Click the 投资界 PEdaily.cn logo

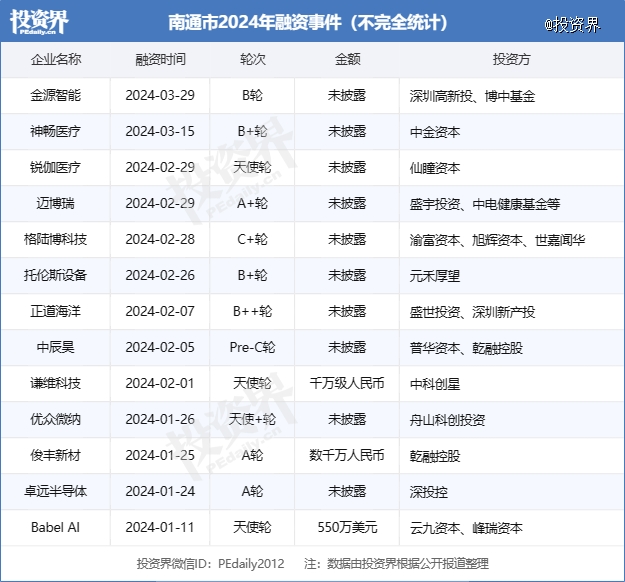point(39,22)
